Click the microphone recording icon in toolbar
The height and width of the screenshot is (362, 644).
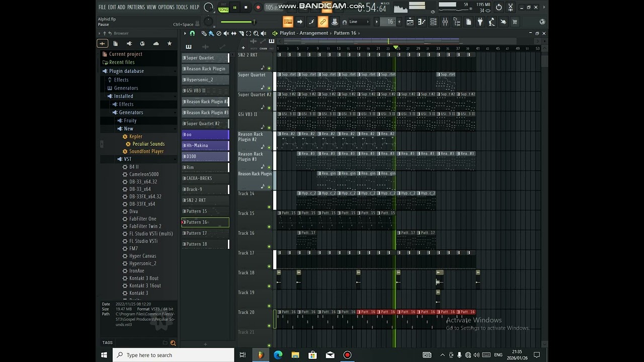tap(492, 22)
